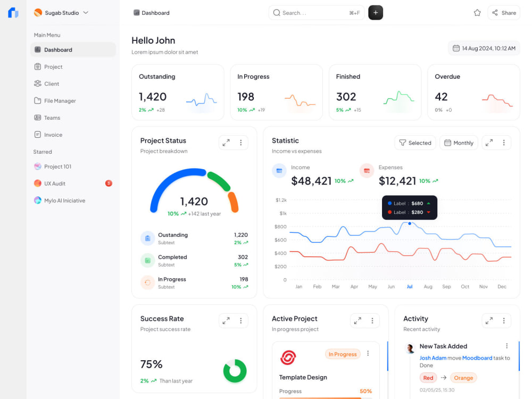The width and height of the screenshot is (532, 399).
Task: Open Sugab Studio workspace dropdown
Action: tap(61, 13)
